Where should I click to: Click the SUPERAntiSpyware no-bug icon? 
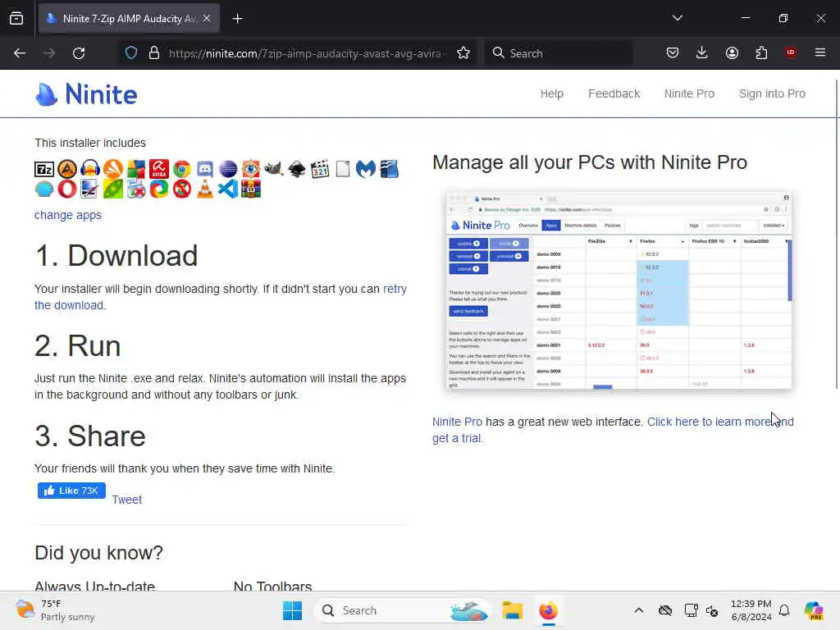pos(182,189)
